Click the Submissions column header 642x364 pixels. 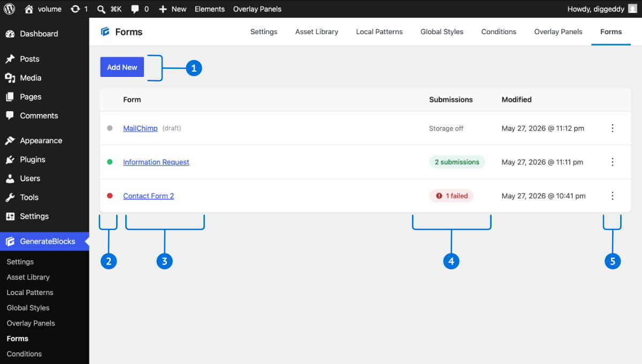tap(451, 99)
